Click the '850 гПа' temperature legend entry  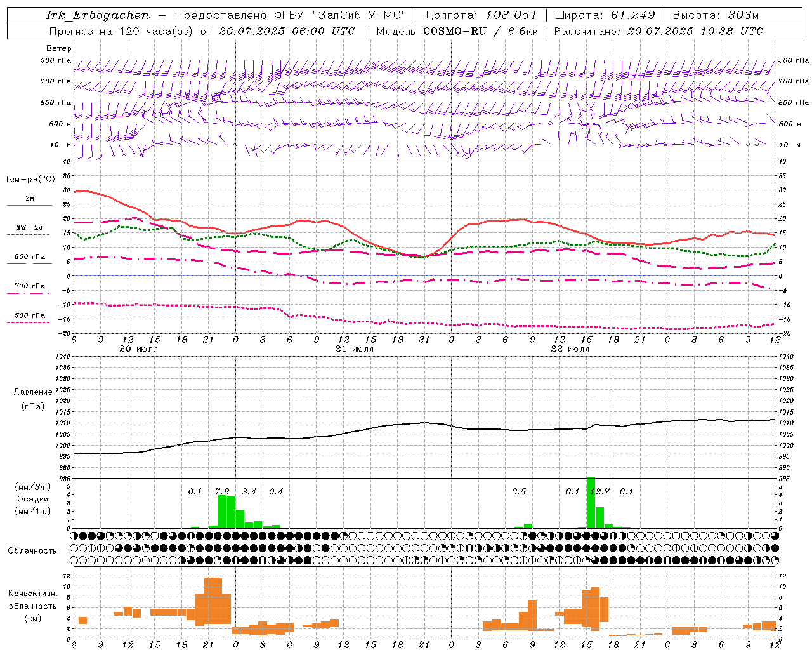pos(30,256)
